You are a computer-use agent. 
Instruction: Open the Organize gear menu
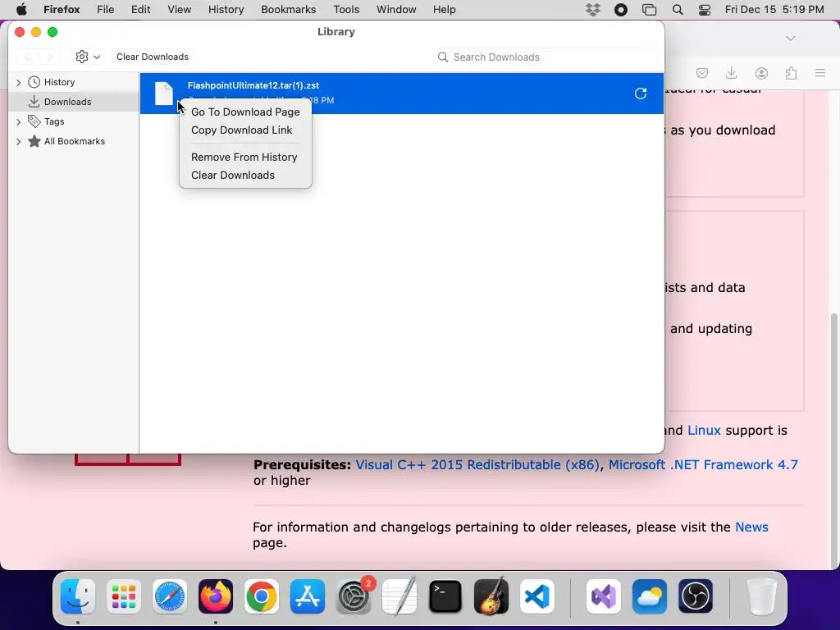coord(88,57)
